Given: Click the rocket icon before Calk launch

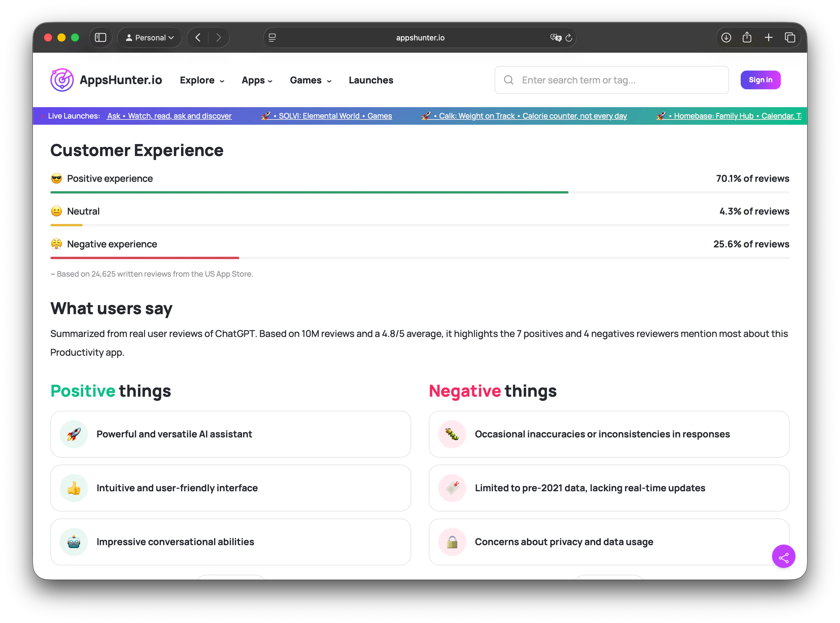Looking at the screenshot, I should (426, 116).
